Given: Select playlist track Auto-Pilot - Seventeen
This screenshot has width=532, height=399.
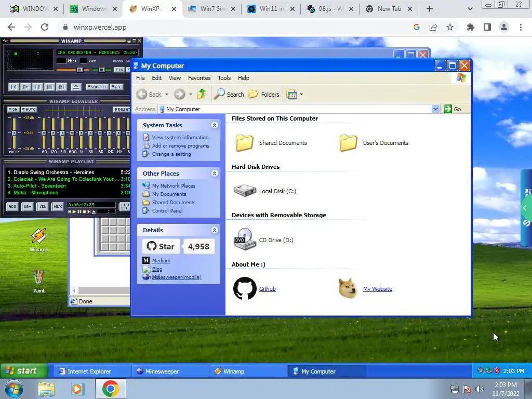Looking at the screenshot, I should [x=69, y=186].
